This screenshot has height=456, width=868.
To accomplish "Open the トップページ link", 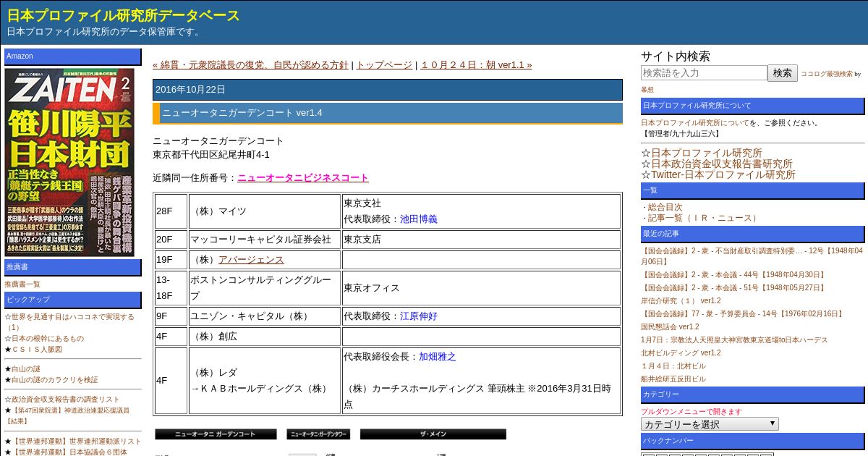I will [384, 64].
